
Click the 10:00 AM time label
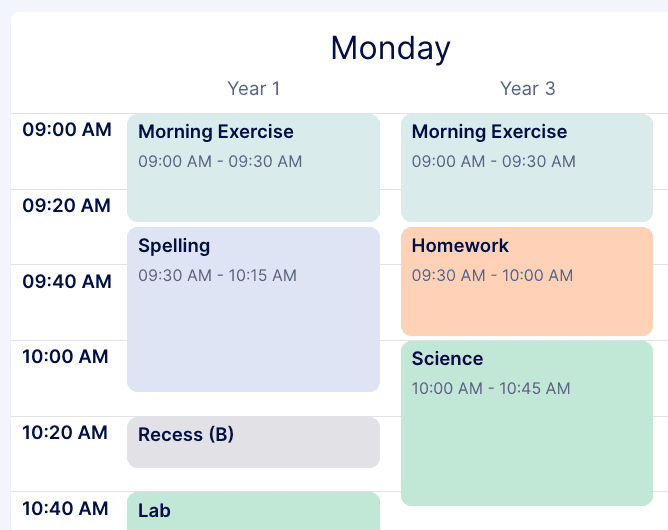(67, 357)
